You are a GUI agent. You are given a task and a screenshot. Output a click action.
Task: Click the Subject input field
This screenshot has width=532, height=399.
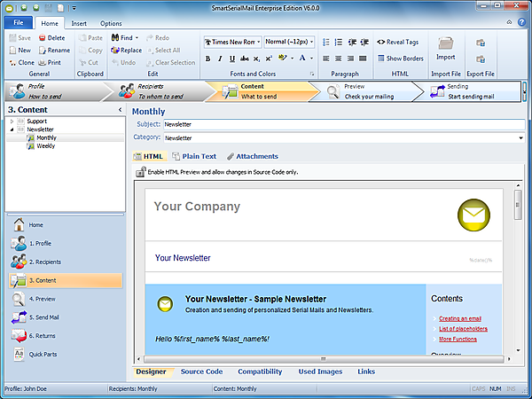pos(344,124)
